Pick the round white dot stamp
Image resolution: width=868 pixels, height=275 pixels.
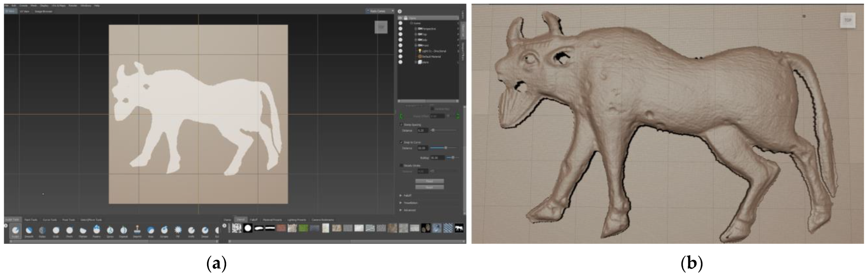pos(248,228)
